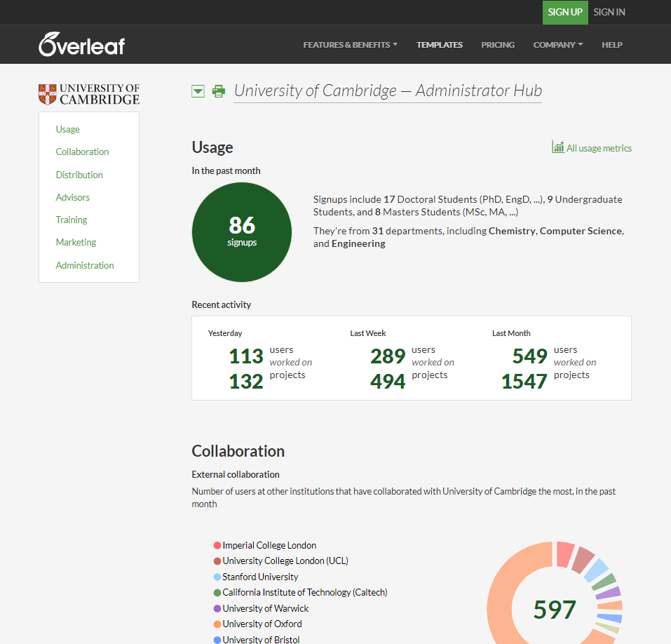Click the University of Oxford legend label
The height and width of the screenshot is (644, 671).
tap(262, 624)
